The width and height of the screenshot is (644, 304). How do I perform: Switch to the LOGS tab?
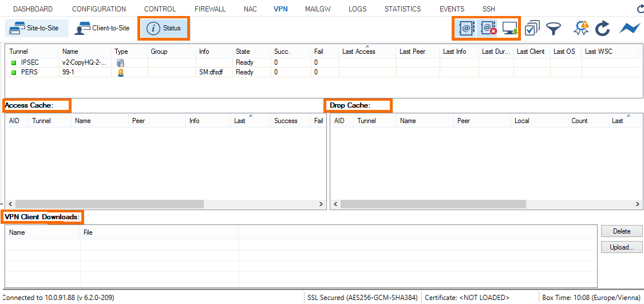pos(357,9)
